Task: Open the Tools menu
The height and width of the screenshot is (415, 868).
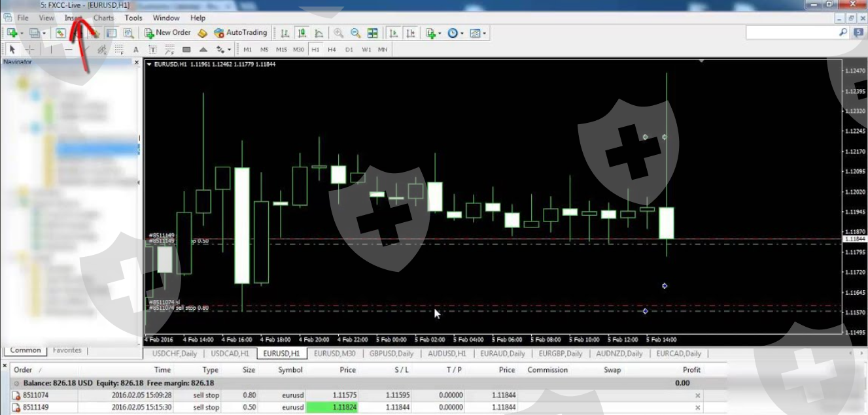Action: pyautogui.click(x=133, y=18)
